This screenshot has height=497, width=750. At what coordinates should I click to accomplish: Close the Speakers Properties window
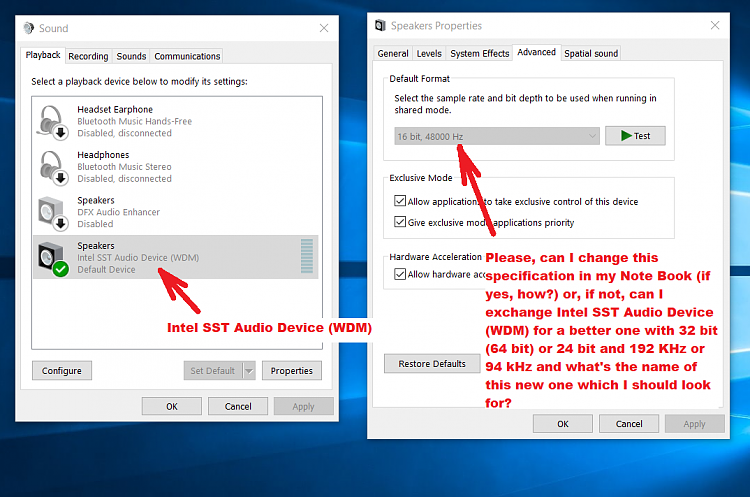[715, 25]
